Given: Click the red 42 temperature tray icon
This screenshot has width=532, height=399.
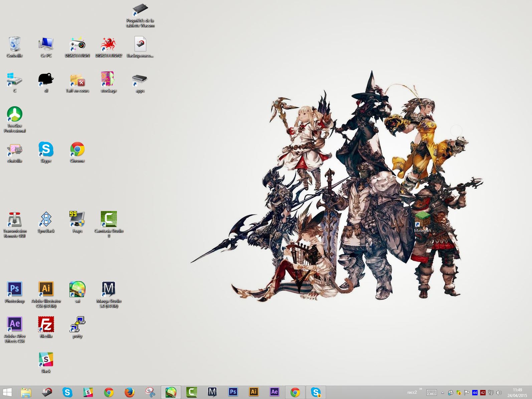Looking at the screenshot, I should pos(483,393).
